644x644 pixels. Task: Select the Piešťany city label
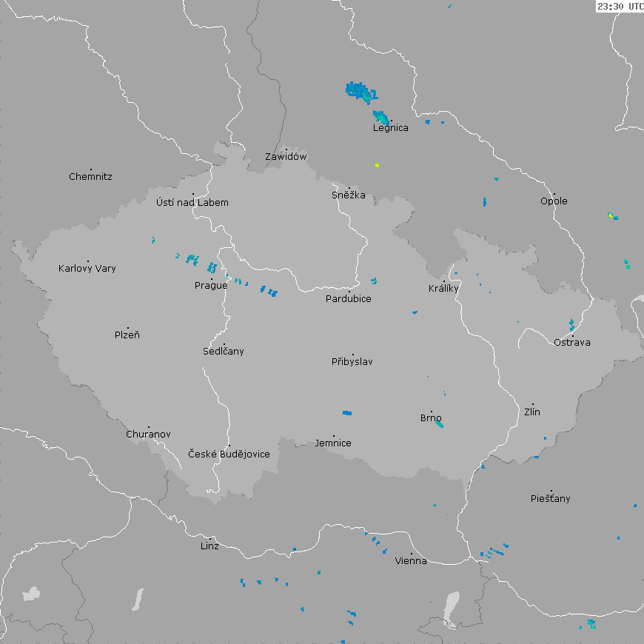coord(551,498)
